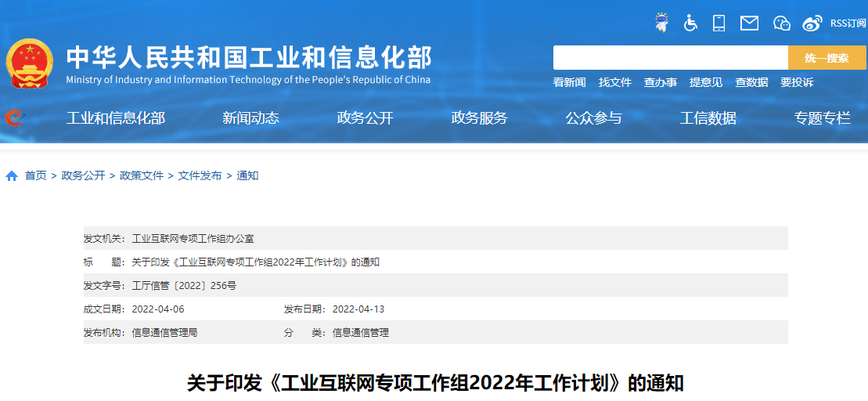Open the robot assistant icon
Viewport: 868px width, 401px height.
click(662, 23)
